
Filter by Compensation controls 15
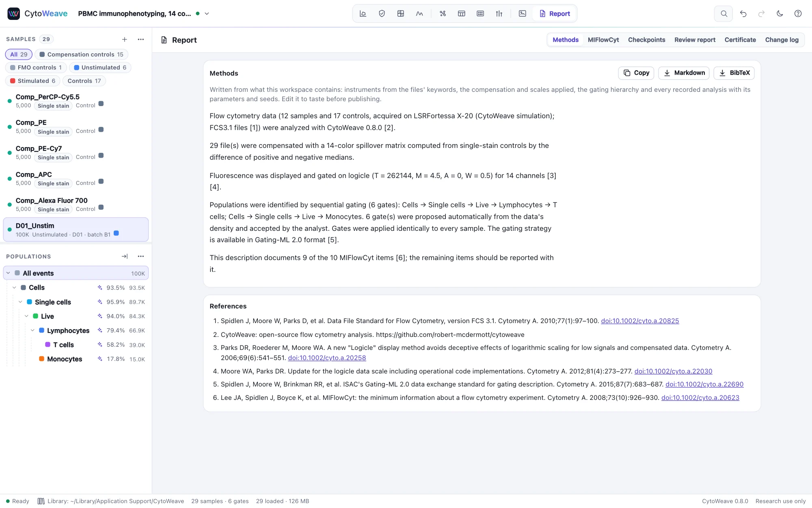point(81,54)
